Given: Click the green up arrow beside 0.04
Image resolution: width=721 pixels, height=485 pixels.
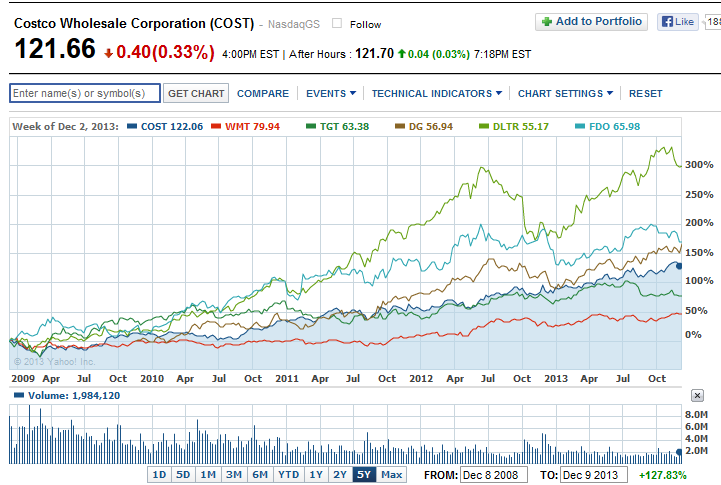Looking at the screenshot, I should 401,54.
